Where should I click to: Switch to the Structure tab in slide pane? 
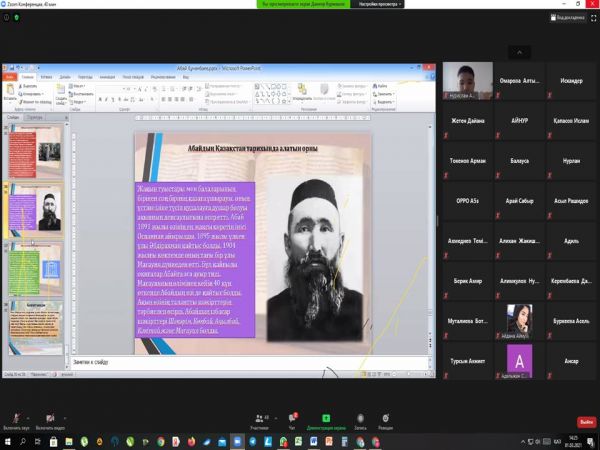pyautogui.click(x=35, y=117)
